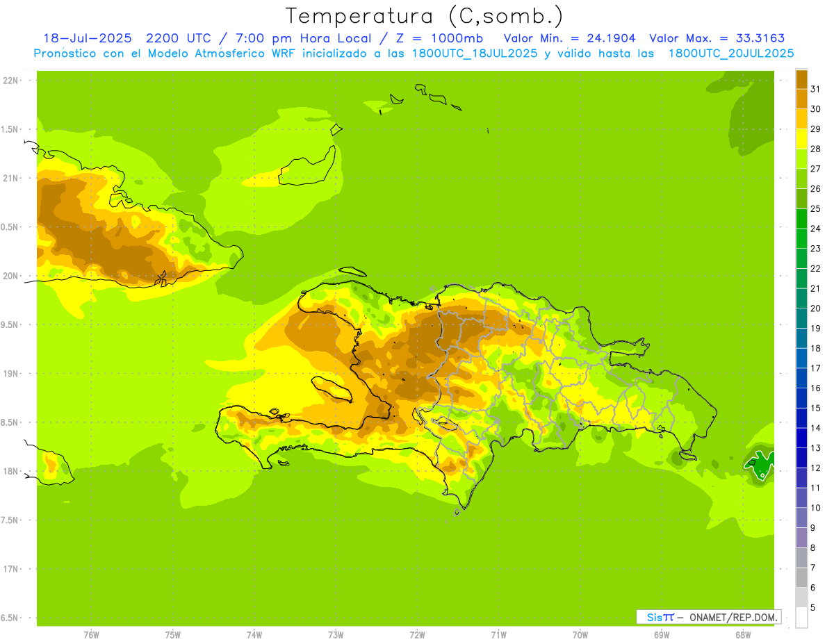Click the '25' value on the color scale

pyautogui.click(x=815, y=208)
